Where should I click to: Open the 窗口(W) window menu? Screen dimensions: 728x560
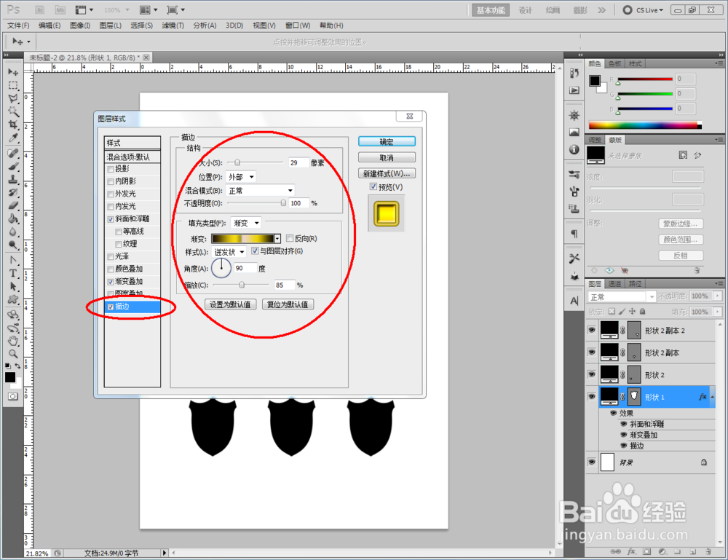[298, 25]
